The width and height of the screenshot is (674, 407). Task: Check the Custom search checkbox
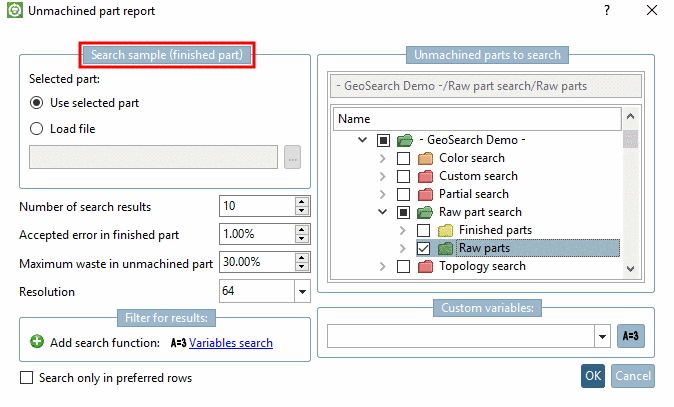[403, 176]
